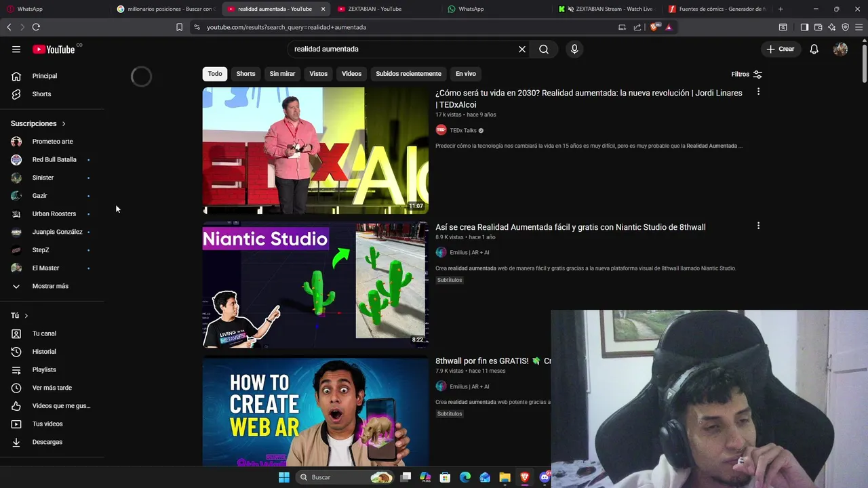Select the Shorts filter chip
This screenshot has height=488, width=868.
[x=245, y=73]
